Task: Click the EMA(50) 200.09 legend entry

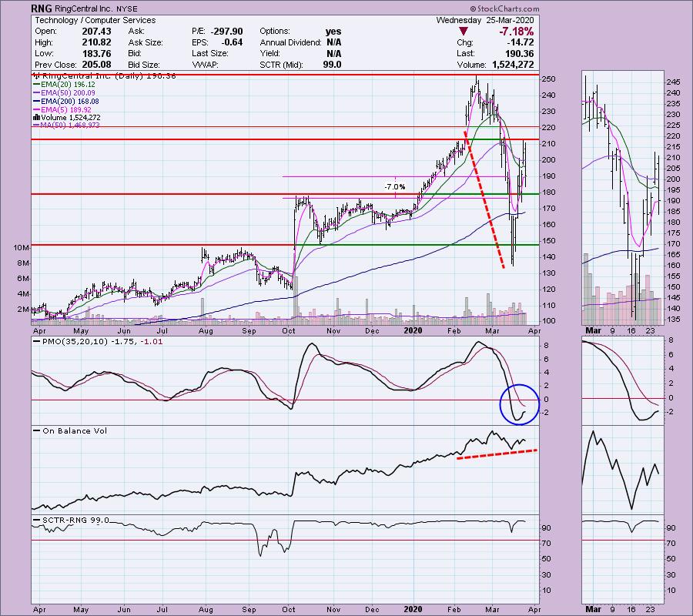Action: pyautogui.click(x=64, y=93)
